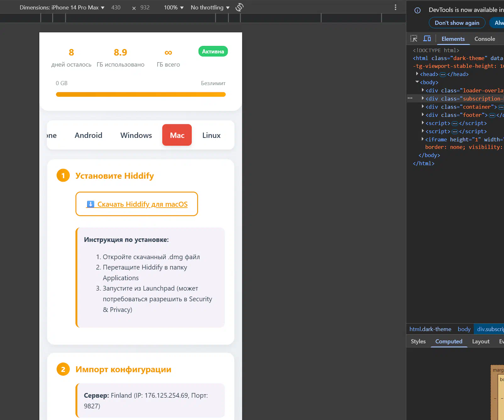
Task: Open the Layout pane tab
Action: (481, 341)
